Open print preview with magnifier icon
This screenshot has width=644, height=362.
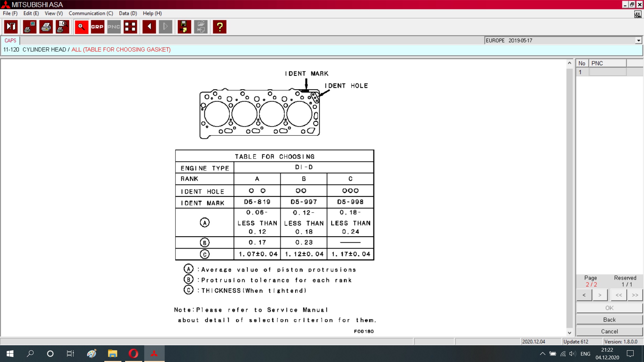click(x=62, y=27)
